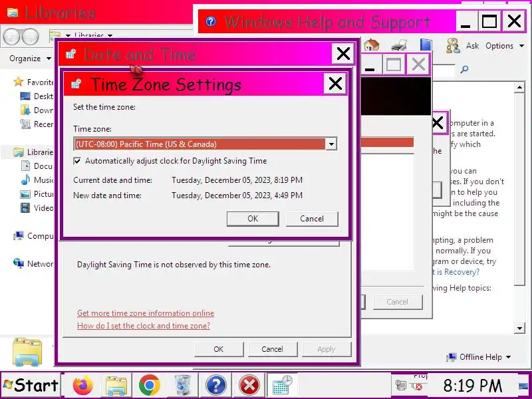The image size is (532, 399).
Task: Click the Help window scrollbar up arrow
Action: (519, 87)
